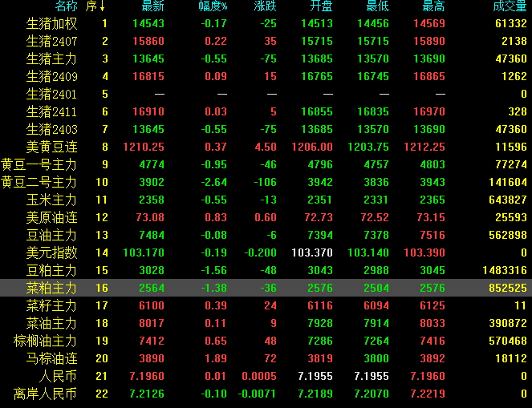Sort by 成交量 column header
This screenshot has width=532, height=408.
pos(510,6)
